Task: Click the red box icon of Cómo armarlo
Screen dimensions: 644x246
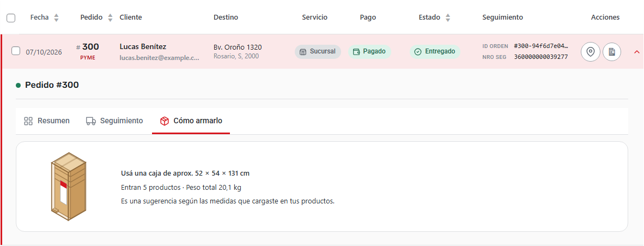Action: point(165,121)
